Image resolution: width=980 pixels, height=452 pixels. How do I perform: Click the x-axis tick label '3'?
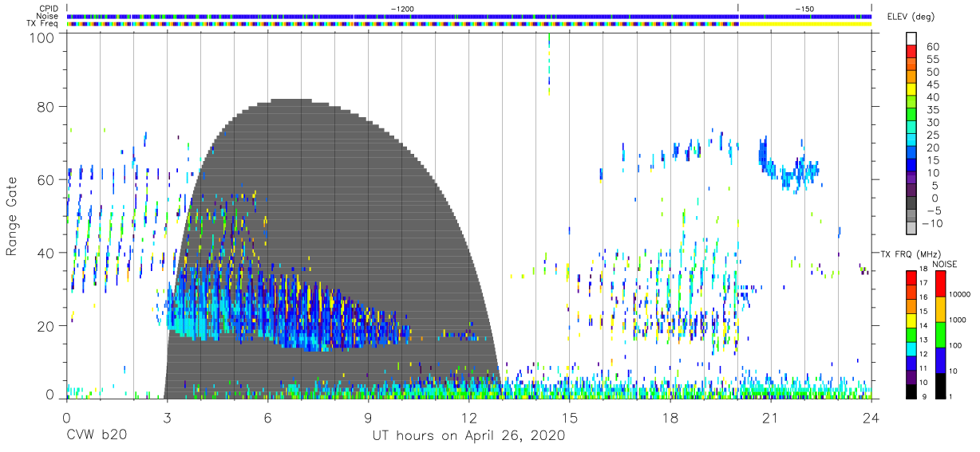tap(167, 418)
